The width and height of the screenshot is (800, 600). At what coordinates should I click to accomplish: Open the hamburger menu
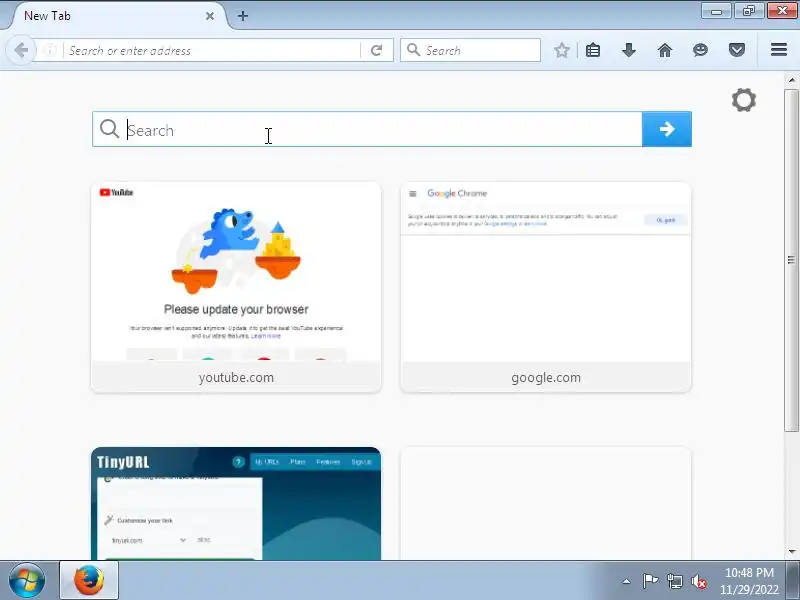[779, 50]
